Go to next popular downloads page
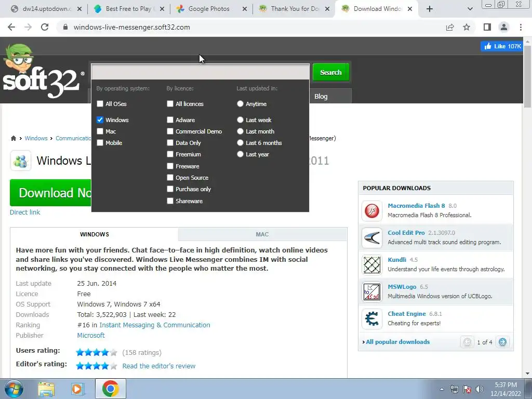 point(502,342)
